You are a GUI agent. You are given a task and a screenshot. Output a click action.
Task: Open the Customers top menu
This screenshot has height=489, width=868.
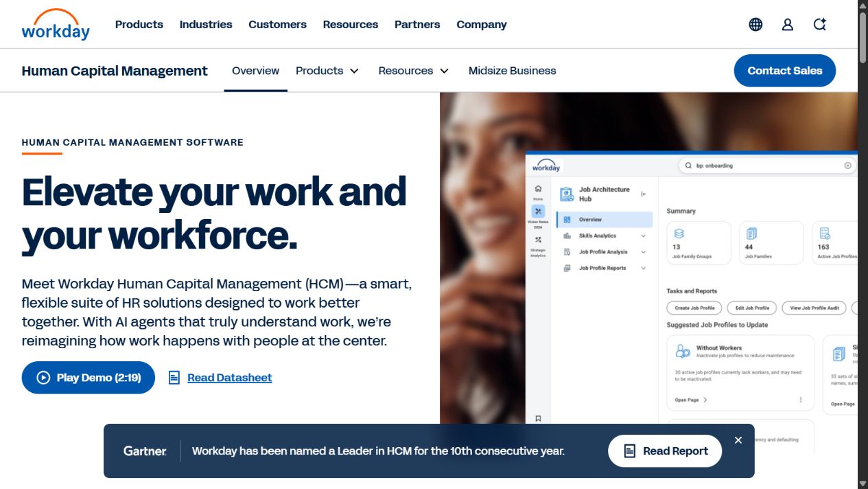tap(277, 25)
